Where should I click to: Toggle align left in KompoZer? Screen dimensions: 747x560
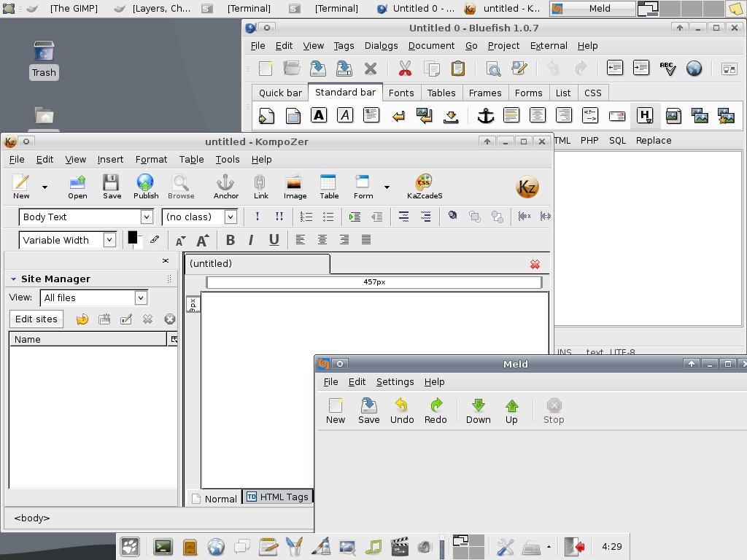(x=300, y=239)
